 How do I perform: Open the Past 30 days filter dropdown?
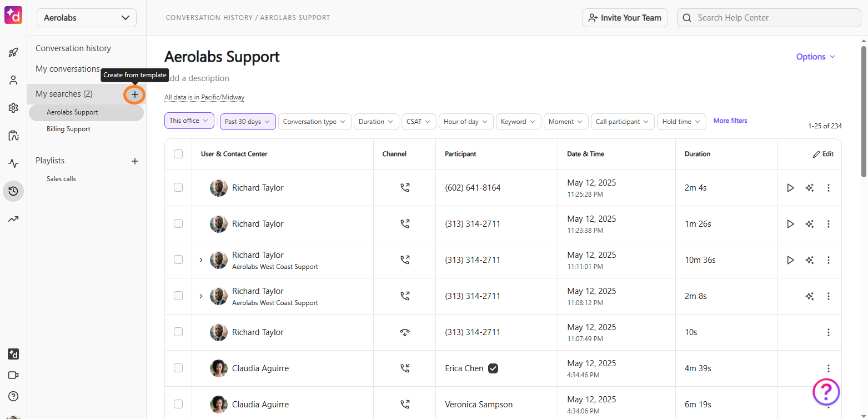[248, 122]
